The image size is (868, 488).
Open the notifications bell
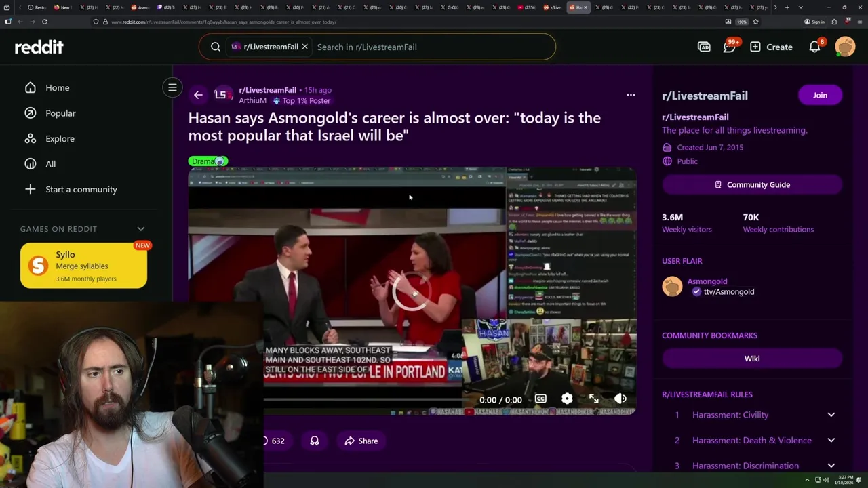pos(815,47)
